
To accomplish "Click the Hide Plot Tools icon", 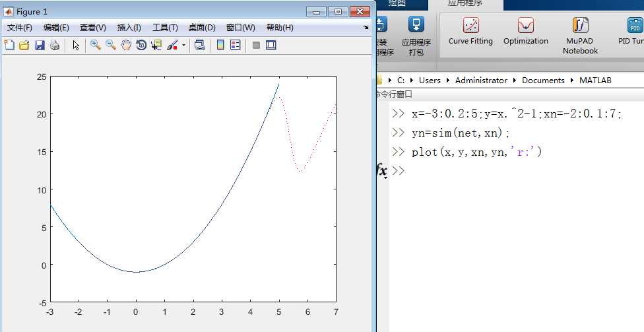I will coord(256,45).
